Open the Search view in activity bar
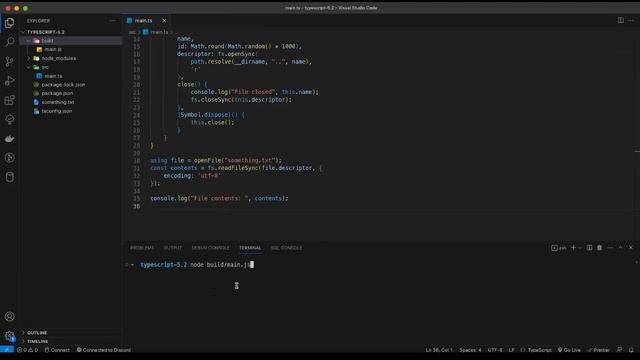Screen dimensions: 640x360 (9, 42)
